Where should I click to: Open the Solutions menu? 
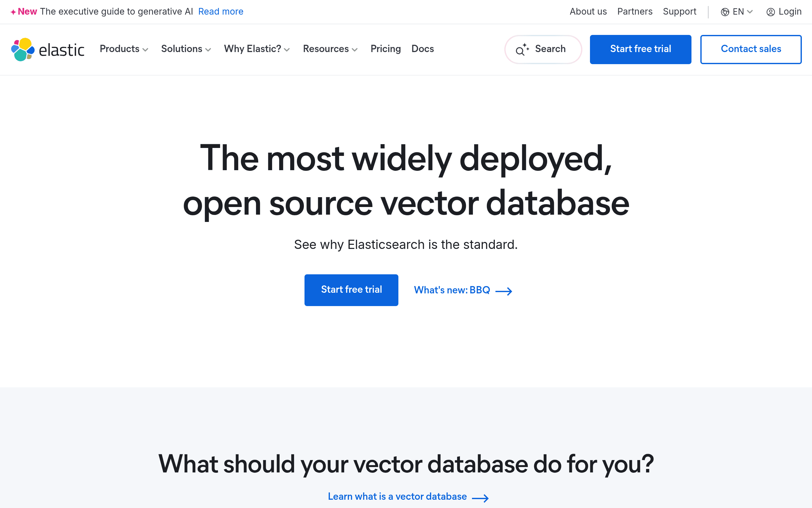(186, 49)
